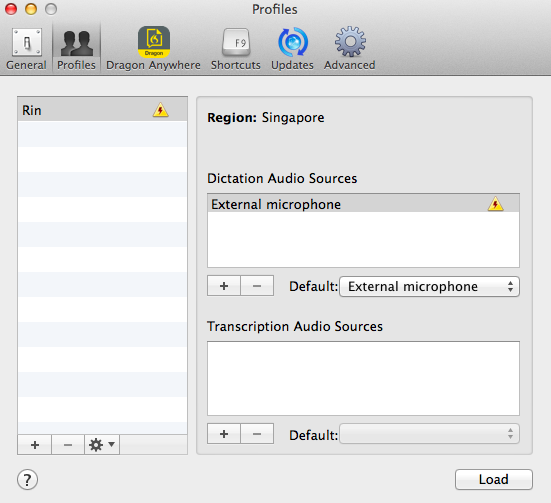Close the Profiles window

(x=11, y=9)
